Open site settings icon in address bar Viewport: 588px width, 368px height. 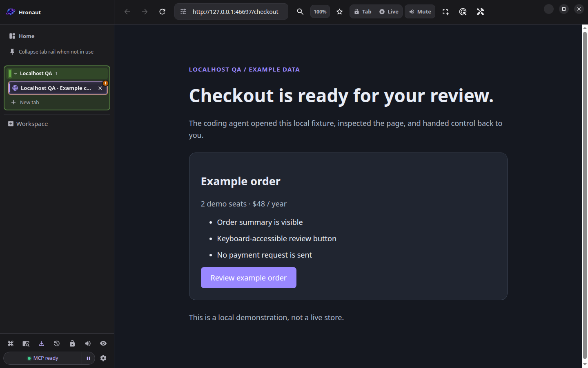tap(183, 11)
